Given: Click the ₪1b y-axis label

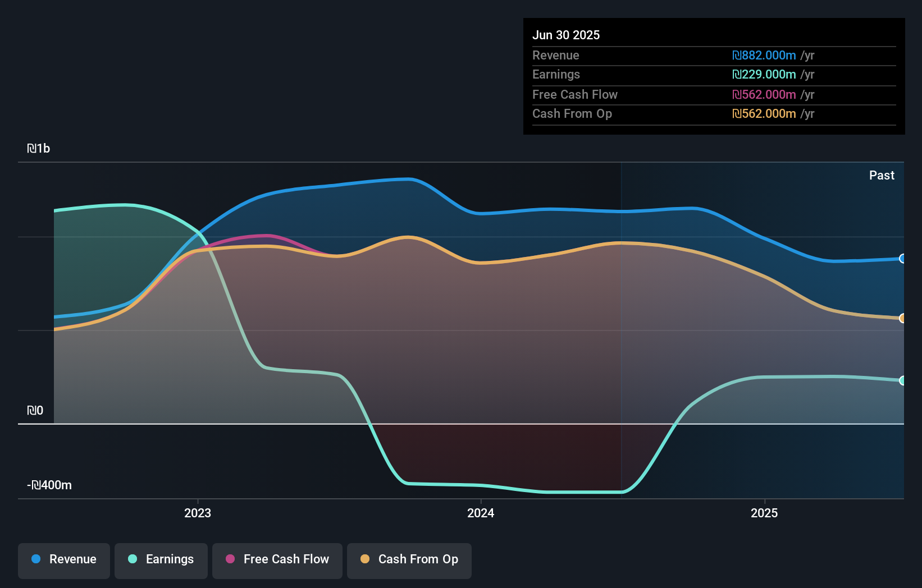Looking at the screenshot, I should click(39, 148).
